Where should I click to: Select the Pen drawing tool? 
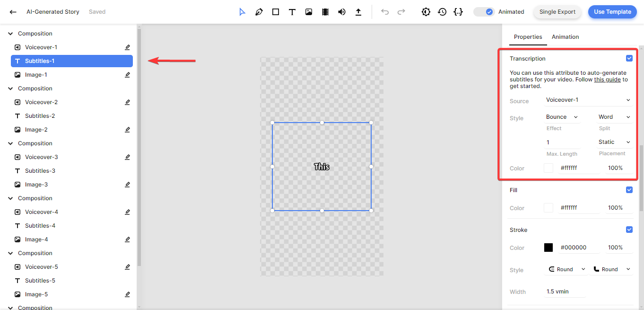(259, 12)
